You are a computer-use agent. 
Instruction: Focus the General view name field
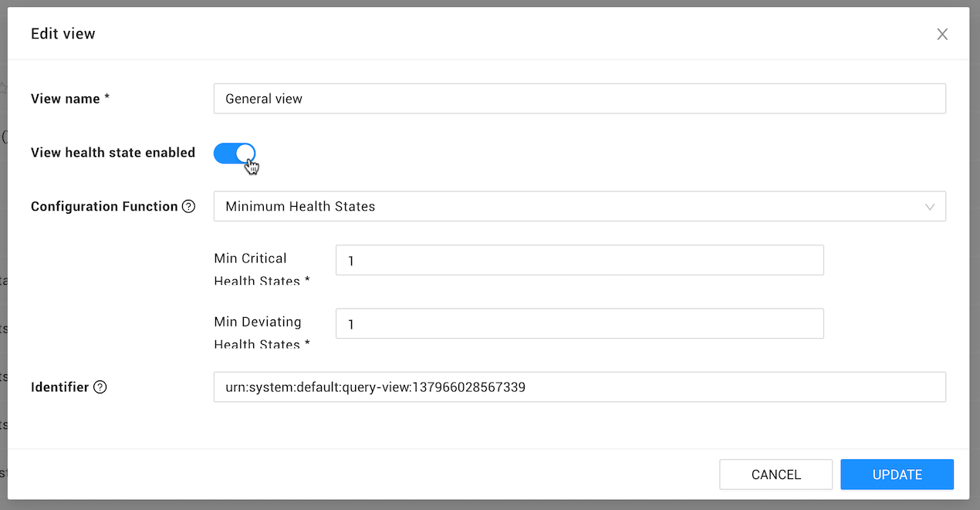(580, 99)
